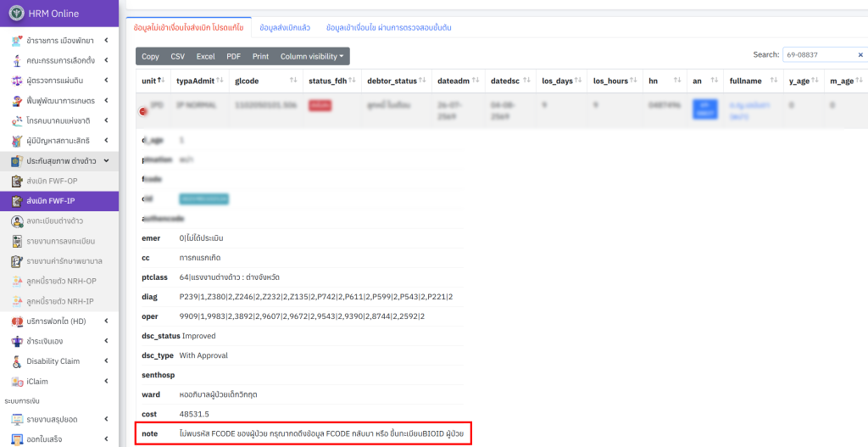
Task: Click the รายงานสรุปยอด icon
Action: pyautogui.click(x=17, y=419)
